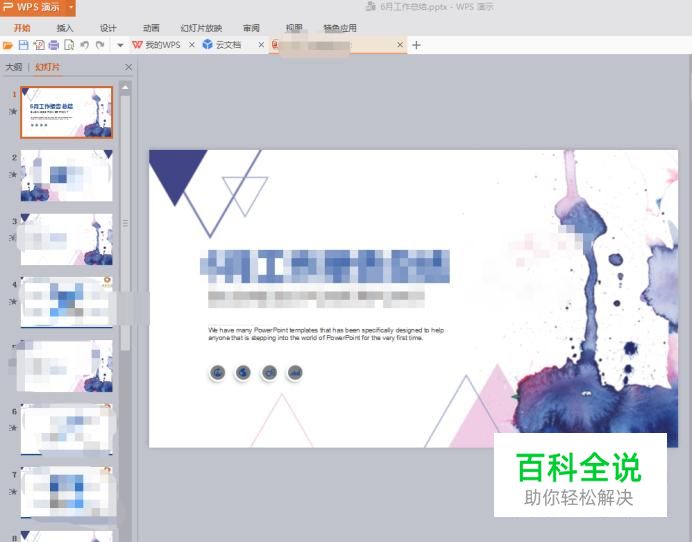
Task: Open print preview icon in quick toolbar
Action: pyautogui.click(x=69, y=45)
